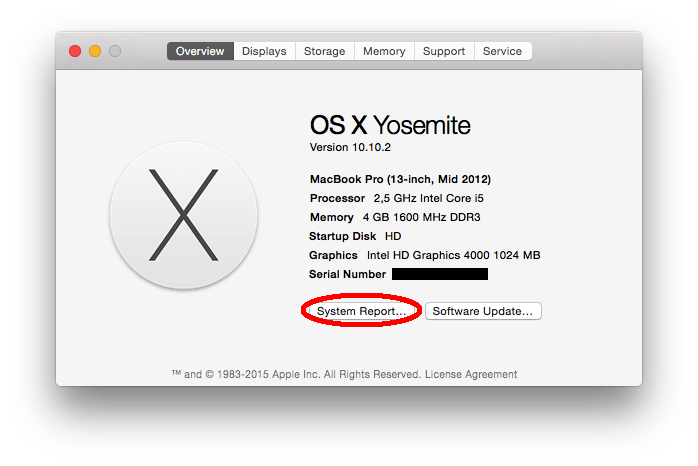
Task: Switch to the Displays tab
Action: 264,51
